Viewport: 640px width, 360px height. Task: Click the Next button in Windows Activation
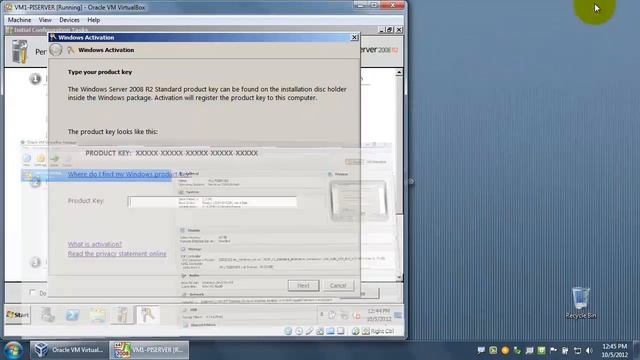[x=303, y=285]
